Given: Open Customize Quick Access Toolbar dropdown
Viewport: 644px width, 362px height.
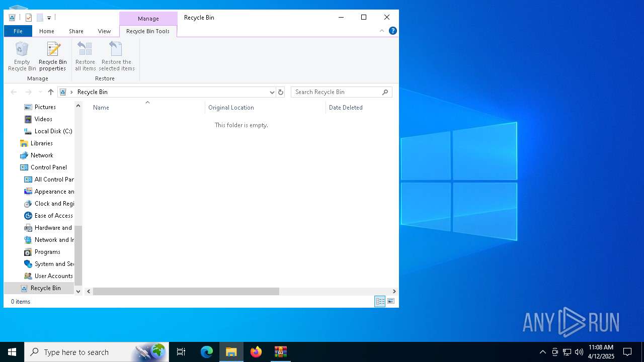Looking at the screenshot, I should tap(49, 18).
